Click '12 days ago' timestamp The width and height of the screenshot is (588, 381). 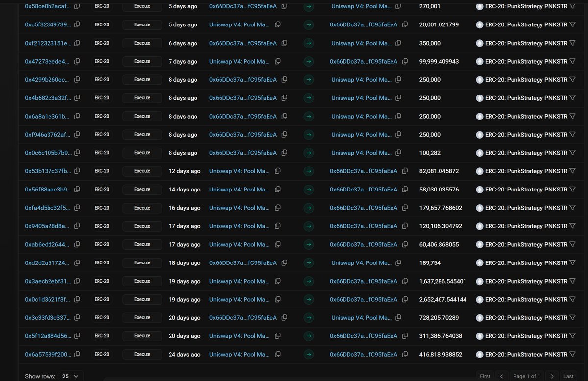click(184, 171)
